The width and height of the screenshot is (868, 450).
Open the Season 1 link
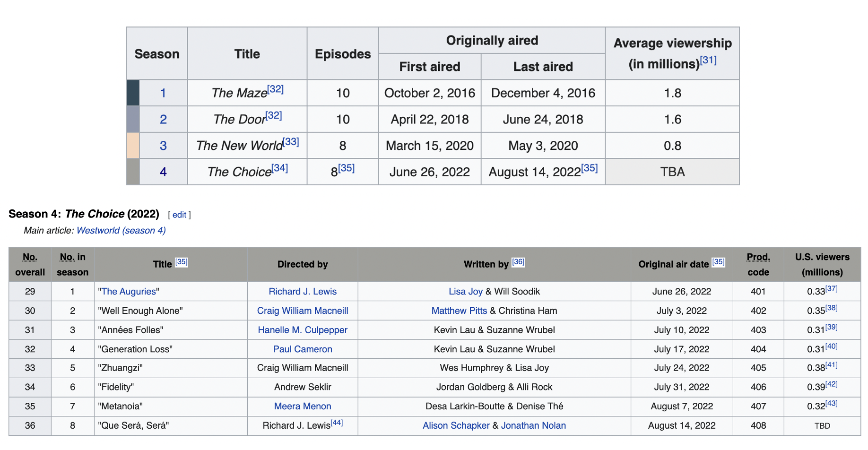163,93
